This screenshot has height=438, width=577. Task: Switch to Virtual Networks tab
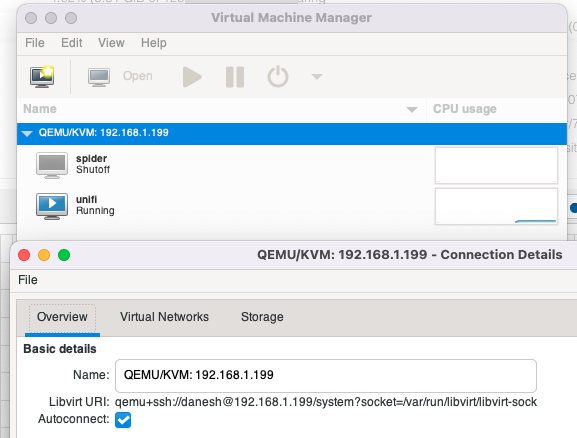164,317
